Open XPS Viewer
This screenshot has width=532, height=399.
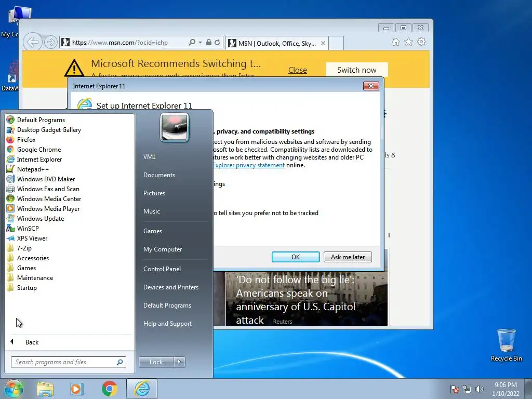(x=27, y=238)
